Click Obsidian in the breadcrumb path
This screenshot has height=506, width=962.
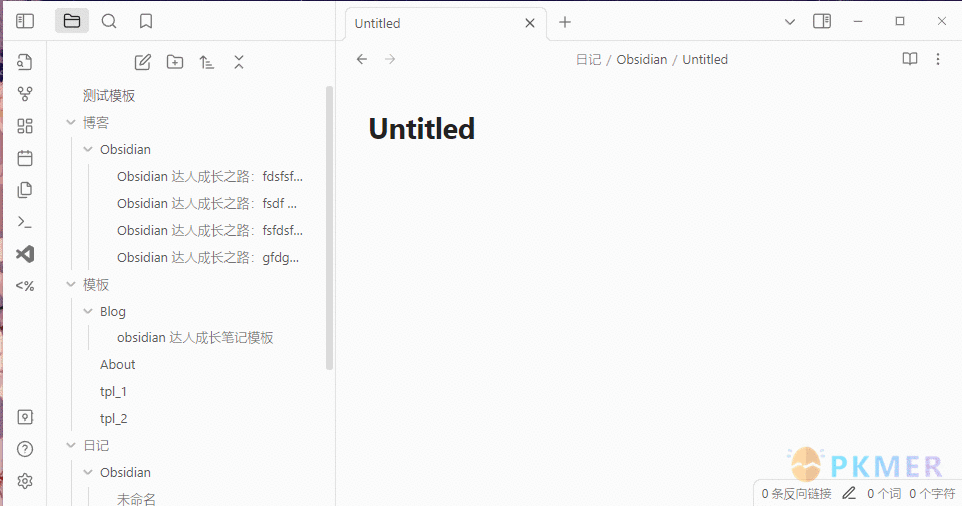(x=642, y=59)
